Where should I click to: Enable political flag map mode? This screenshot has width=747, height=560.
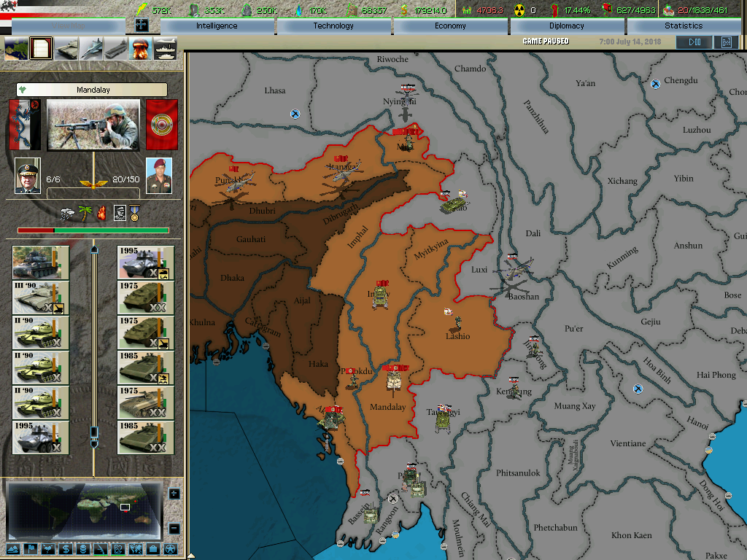coord(31,548)
